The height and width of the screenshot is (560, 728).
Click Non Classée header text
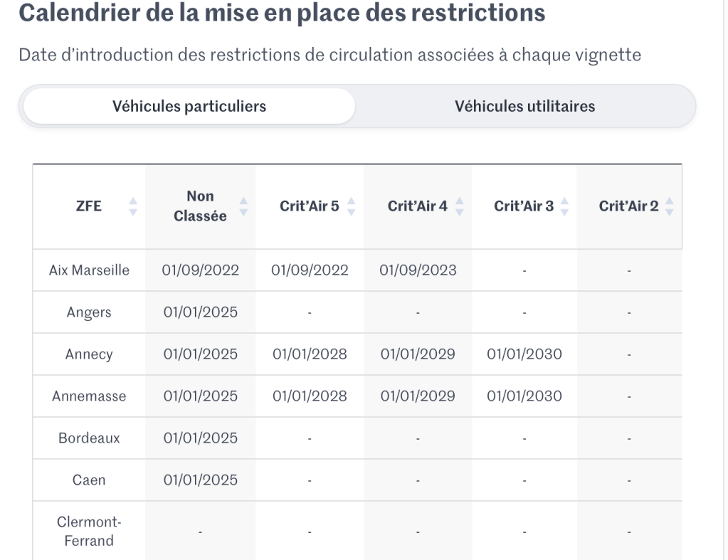point(200,206)
